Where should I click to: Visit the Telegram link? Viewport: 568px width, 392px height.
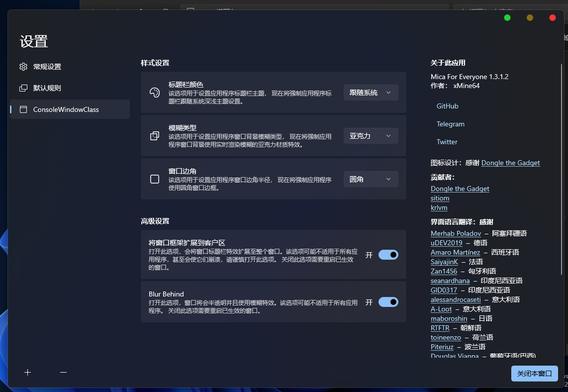[450, 124]
